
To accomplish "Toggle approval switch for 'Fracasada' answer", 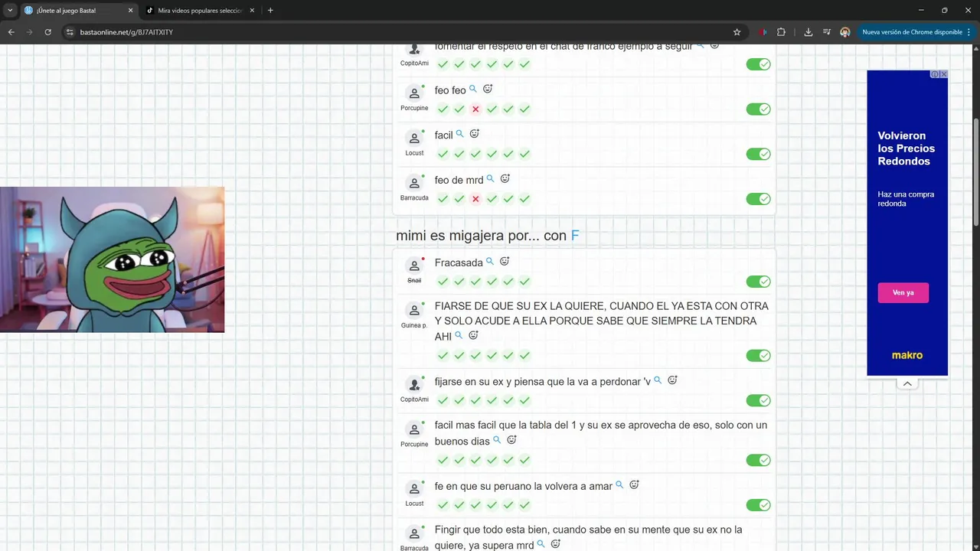I will tap(758, 282).
